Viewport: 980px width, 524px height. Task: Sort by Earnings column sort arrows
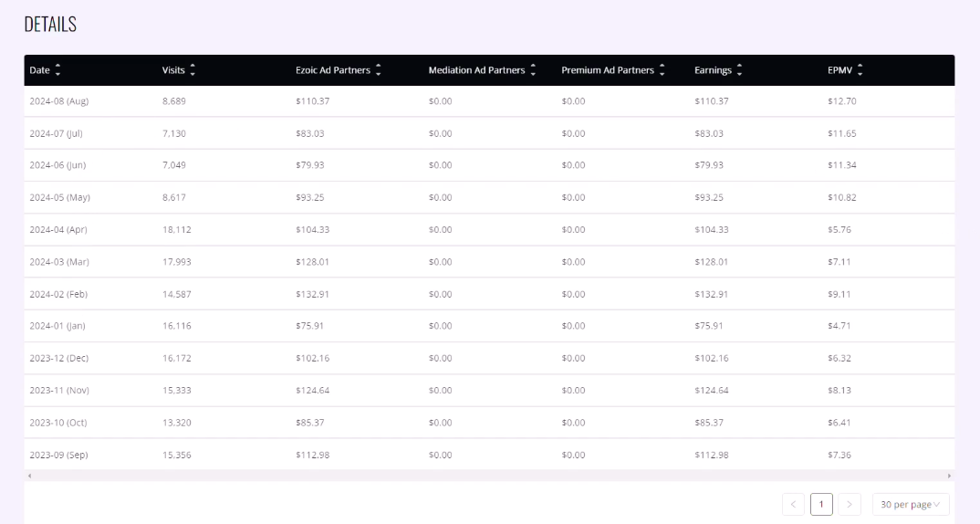[x=739, y=70]
